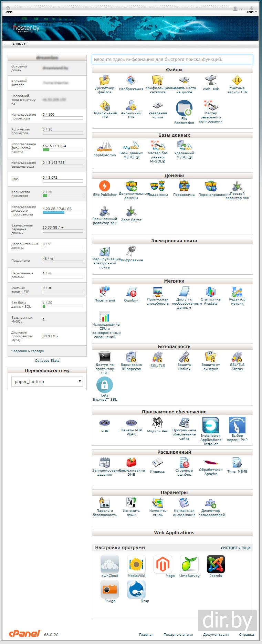Viewport: 262px width, 644px height.
Task: Click the смотреть ещё link
Action: tap(235, 547)
